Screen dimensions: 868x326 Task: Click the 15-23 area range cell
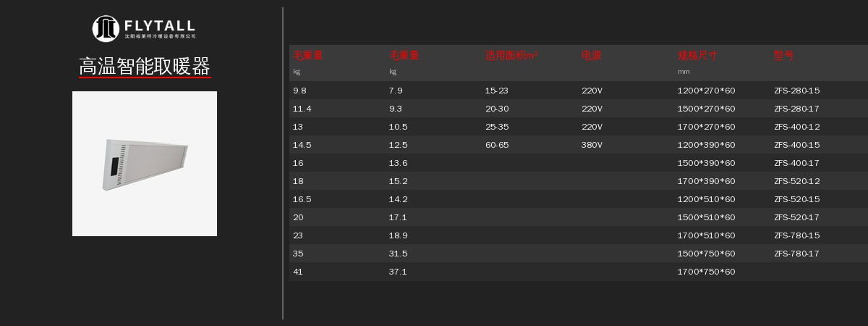(496, 91)
